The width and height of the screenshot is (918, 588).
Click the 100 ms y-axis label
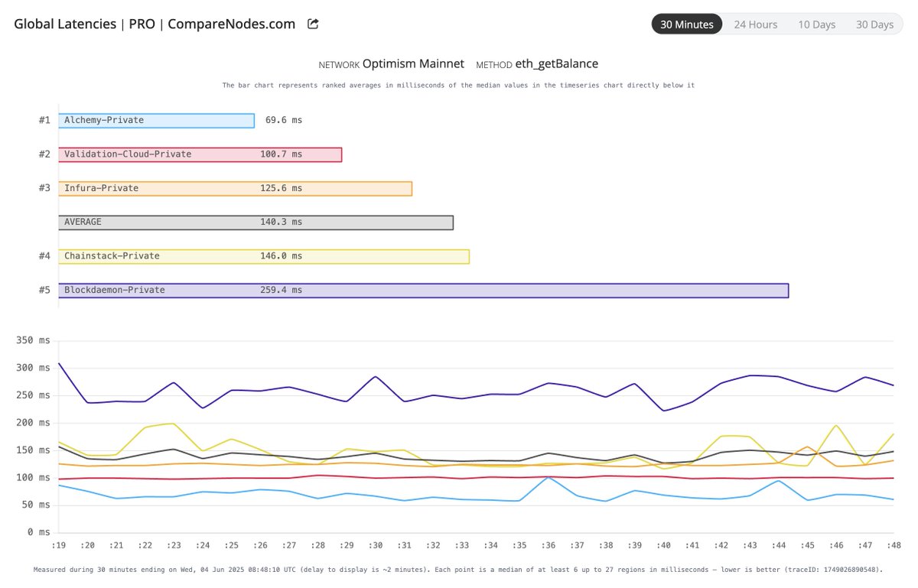pos(33,478)
